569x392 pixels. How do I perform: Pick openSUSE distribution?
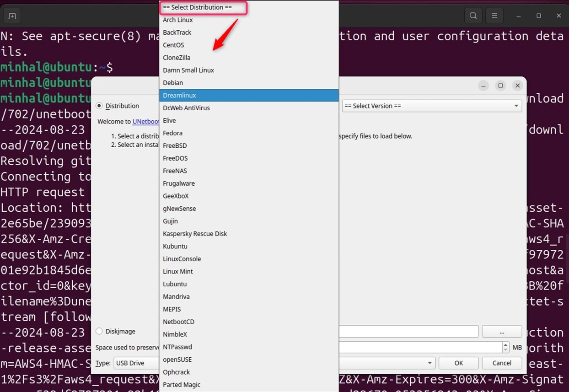click(249, 360)
